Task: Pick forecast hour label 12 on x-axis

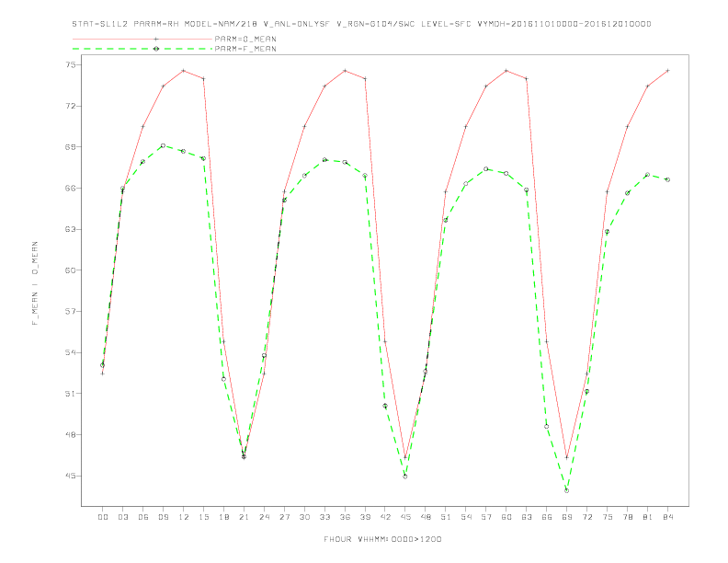Action: (184, 517)
